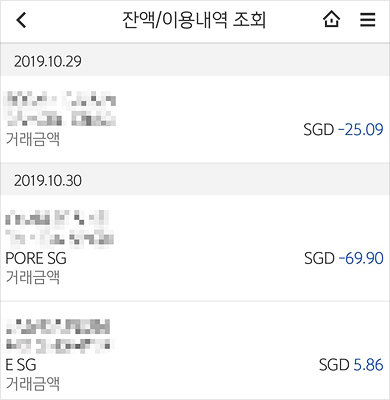Select the E SG merchant entry
This screenshot has height=400, width=390.
[x=21, y=365]
